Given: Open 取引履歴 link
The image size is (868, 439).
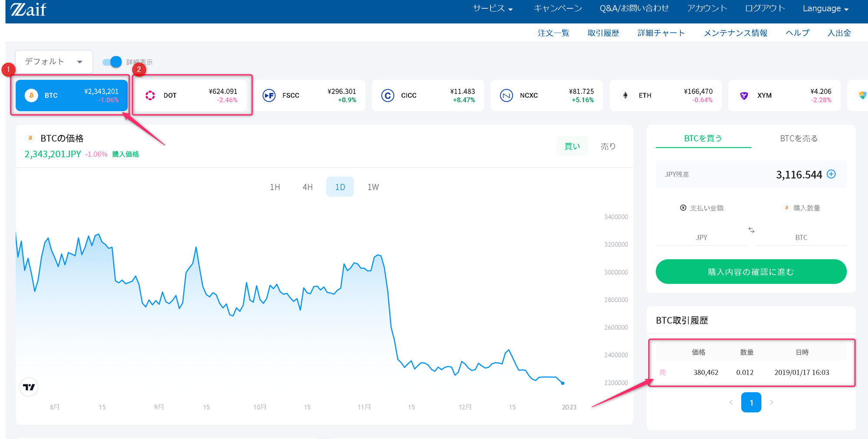Looking at the screenshot, I should pos(603,33).
